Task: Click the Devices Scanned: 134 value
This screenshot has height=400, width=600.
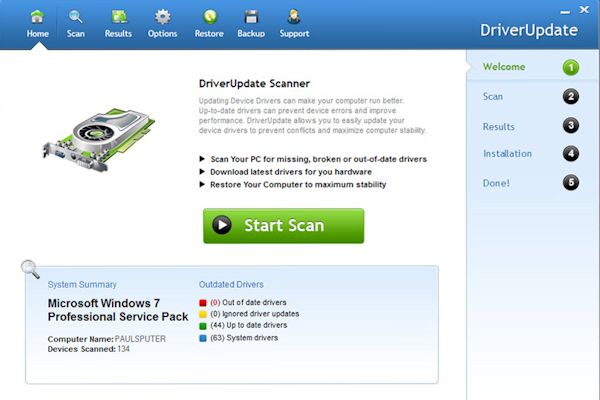Action: pos(123,349)
